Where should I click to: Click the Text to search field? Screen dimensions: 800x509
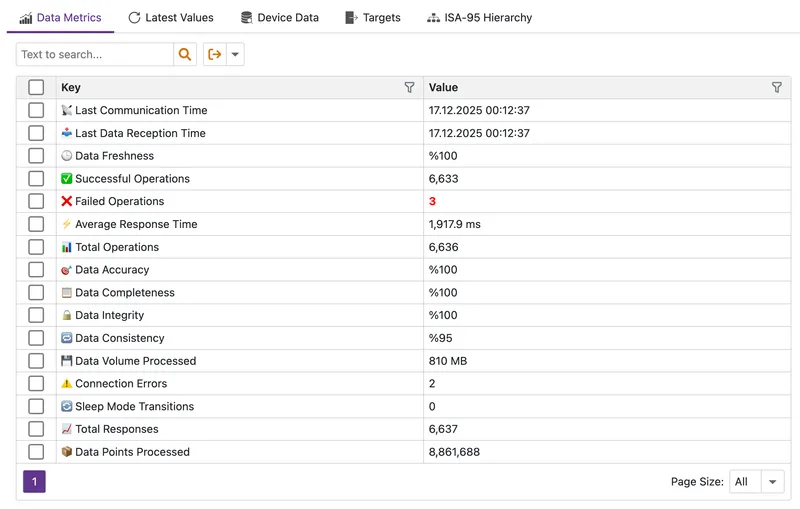[95, 54]
